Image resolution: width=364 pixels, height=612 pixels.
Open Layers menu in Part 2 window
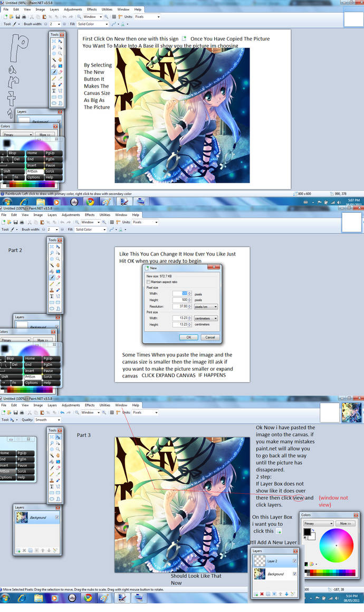(52, 215)
